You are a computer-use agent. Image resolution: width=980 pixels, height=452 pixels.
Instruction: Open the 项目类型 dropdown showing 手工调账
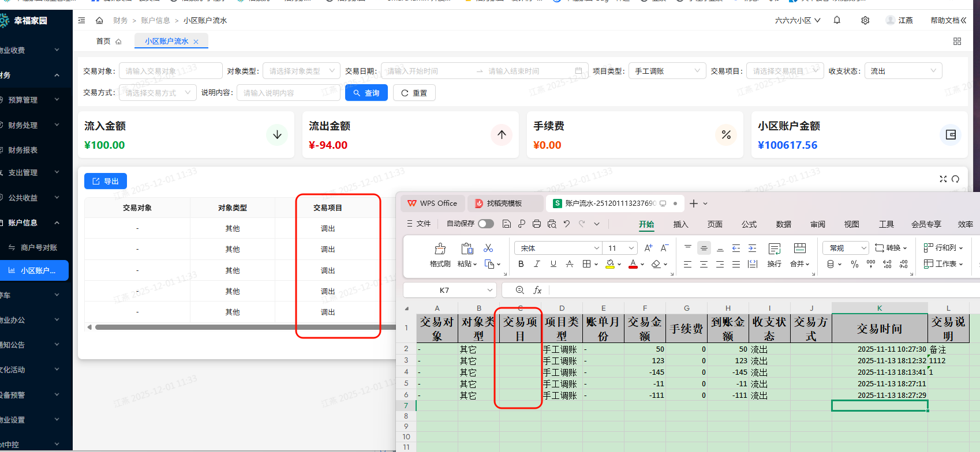667,71
